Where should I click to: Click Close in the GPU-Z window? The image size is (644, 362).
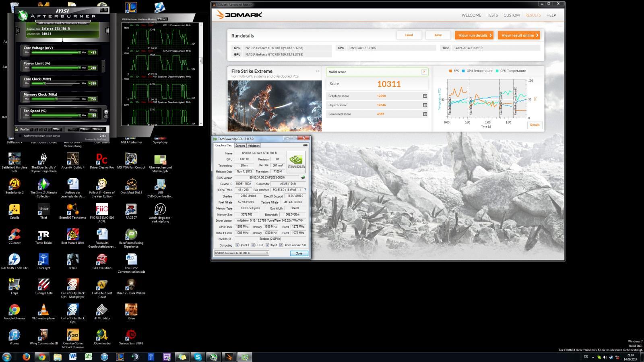coord(299,253)
